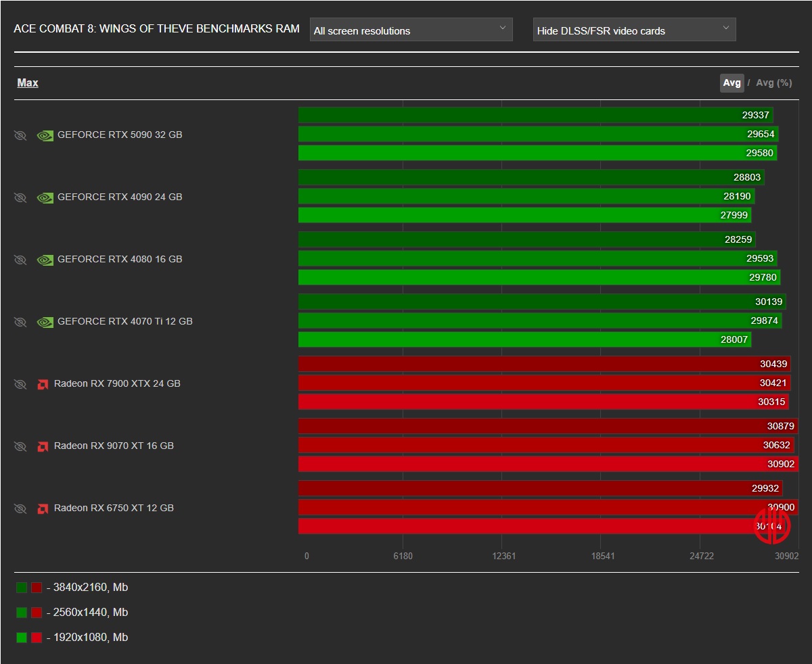812x664 pixels.
Task: Click the NVIDIA logo beside RTX 4090
Action: (45, 197)
